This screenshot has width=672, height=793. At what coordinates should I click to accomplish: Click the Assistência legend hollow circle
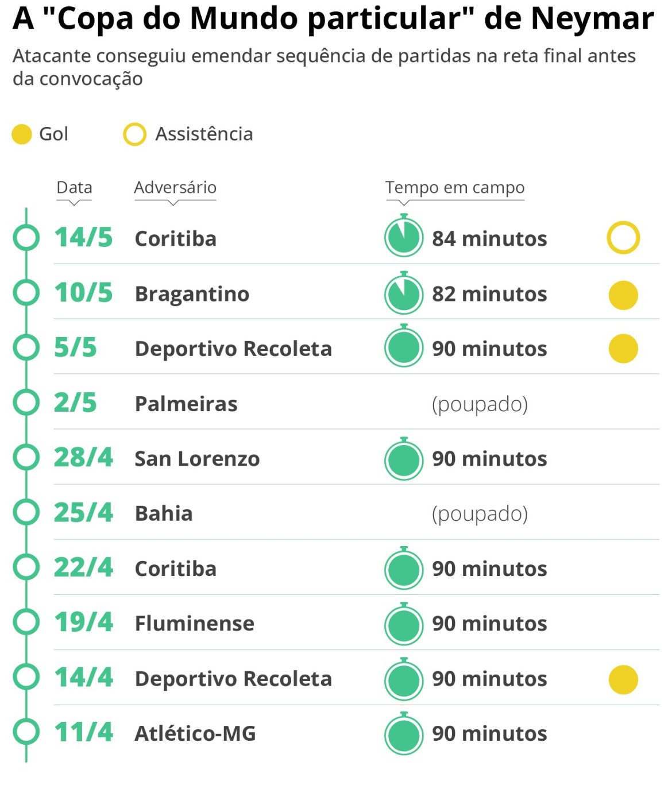(134, 134)
